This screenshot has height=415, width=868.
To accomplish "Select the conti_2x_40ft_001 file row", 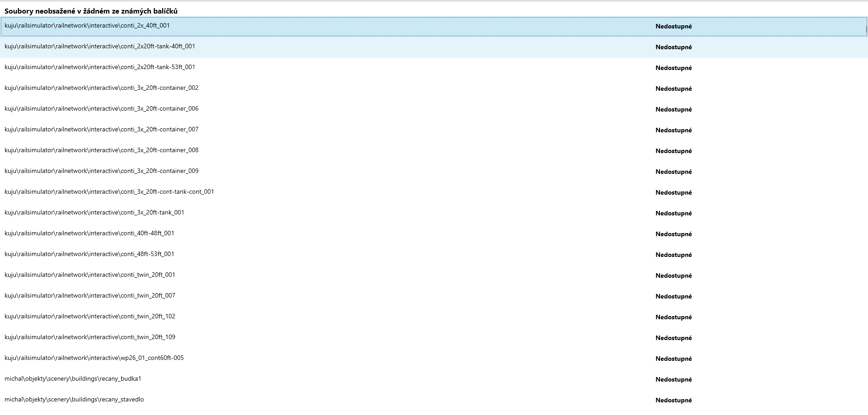I will [x=434, y=26].
